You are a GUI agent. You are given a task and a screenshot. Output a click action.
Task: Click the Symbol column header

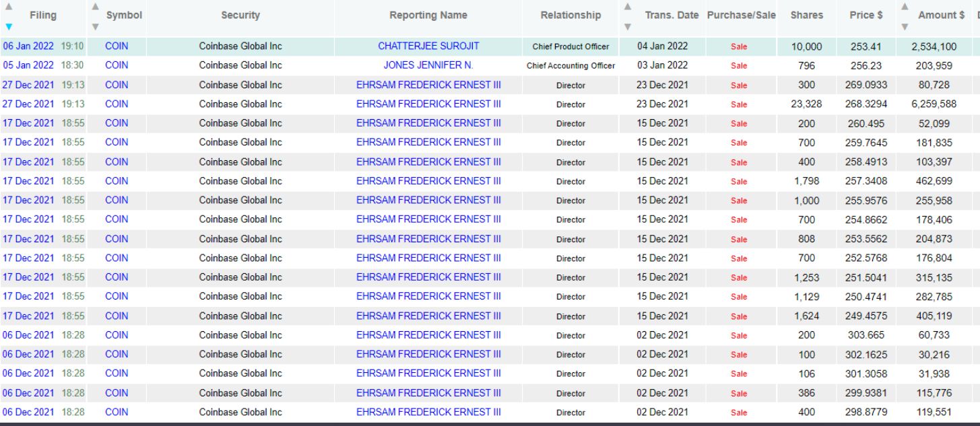[x=124, y=15]
